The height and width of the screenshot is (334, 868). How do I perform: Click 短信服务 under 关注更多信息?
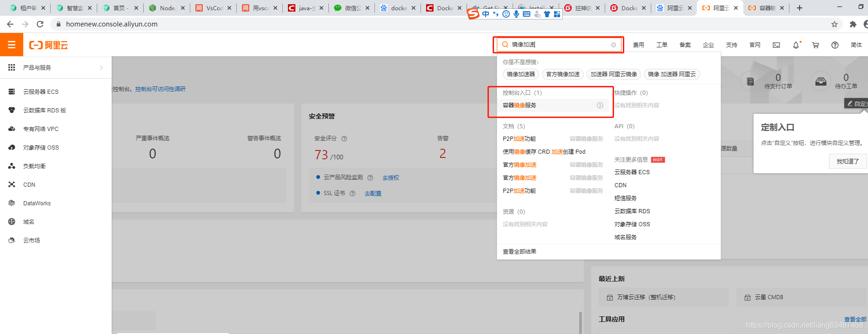626,198
